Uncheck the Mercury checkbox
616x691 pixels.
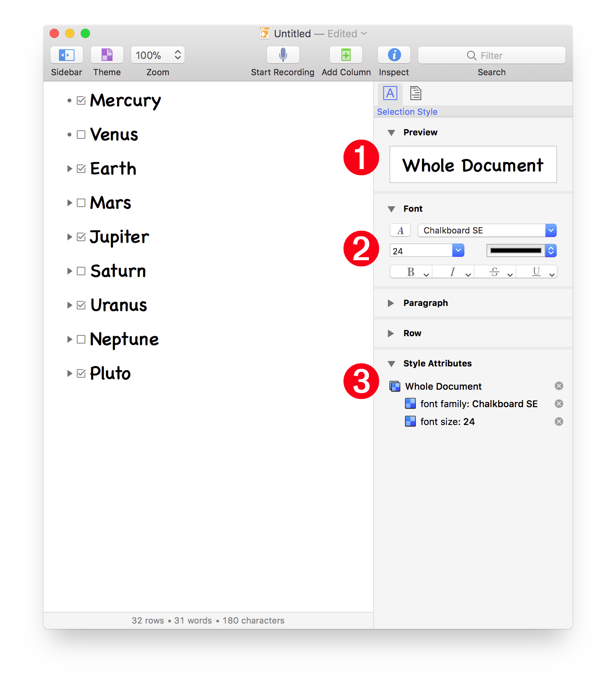[81, 101]
